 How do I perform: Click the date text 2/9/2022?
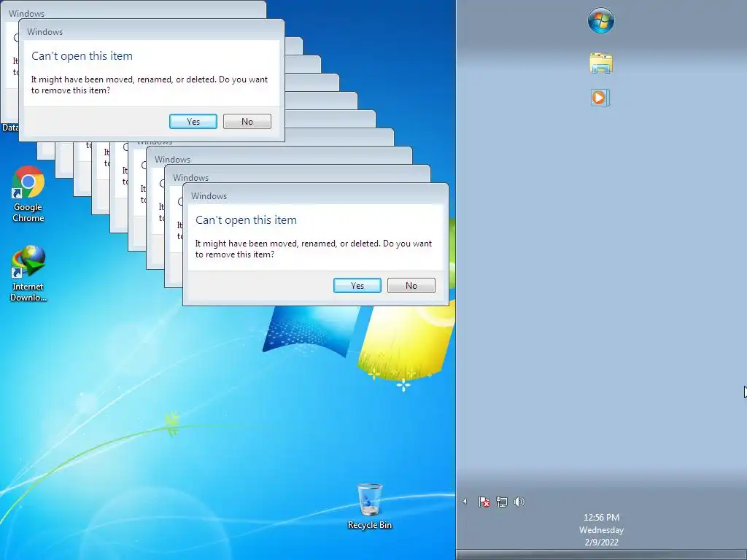[x=601, y=542]
